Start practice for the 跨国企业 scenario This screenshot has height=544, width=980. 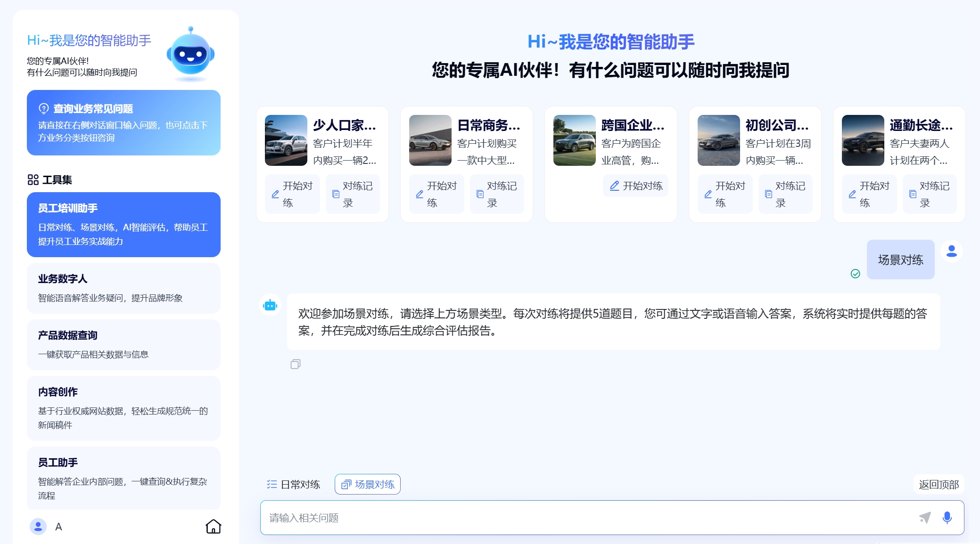click(636, 186)
